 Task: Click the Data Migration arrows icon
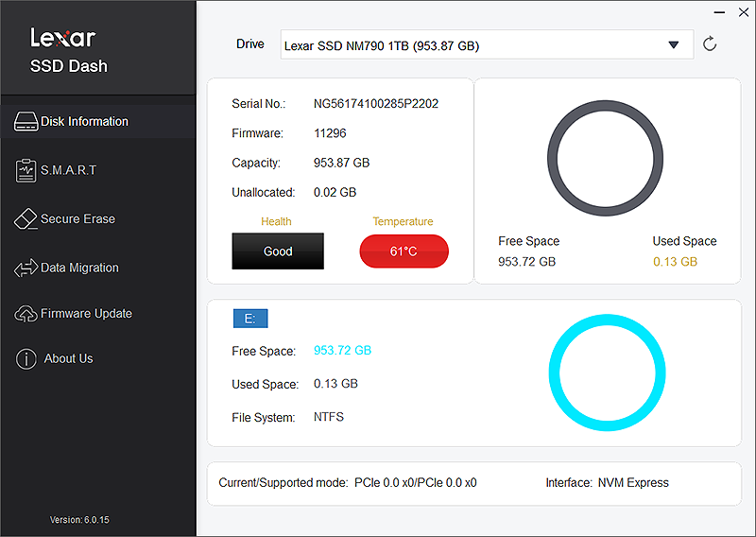pos(26,268)
